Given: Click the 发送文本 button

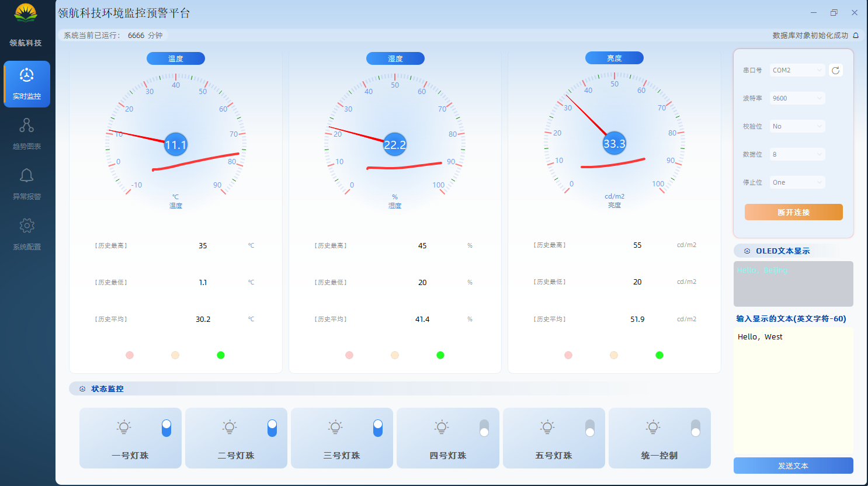Looking at the screenshot, I should (x=793, y=466).
